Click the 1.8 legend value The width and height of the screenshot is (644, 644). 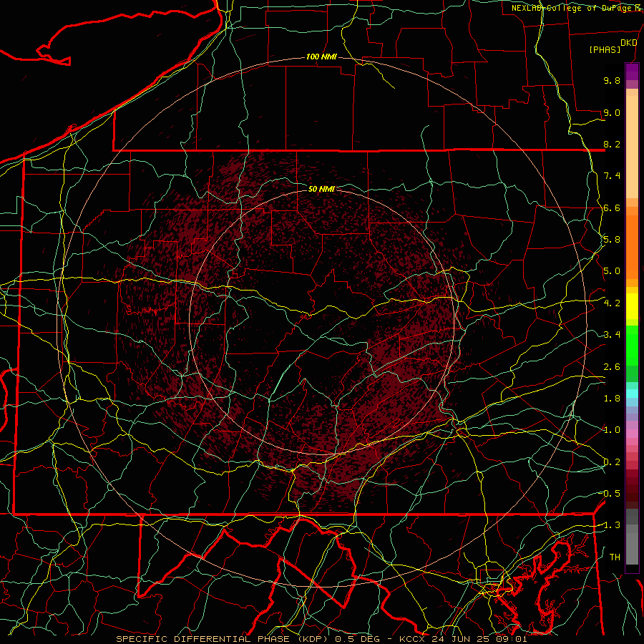[612, 399]
